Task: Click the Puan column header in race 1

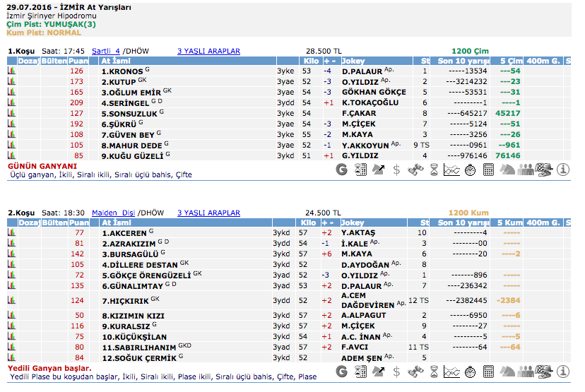Action: (78, 61)
